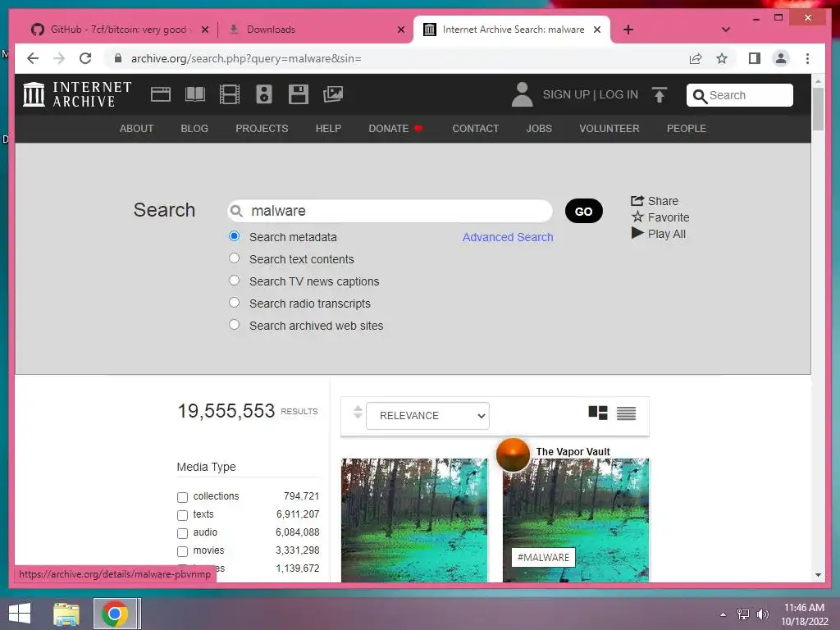Check the movies media type box
The width and height of the screenshot is (840, 630).
coord(182,551)
